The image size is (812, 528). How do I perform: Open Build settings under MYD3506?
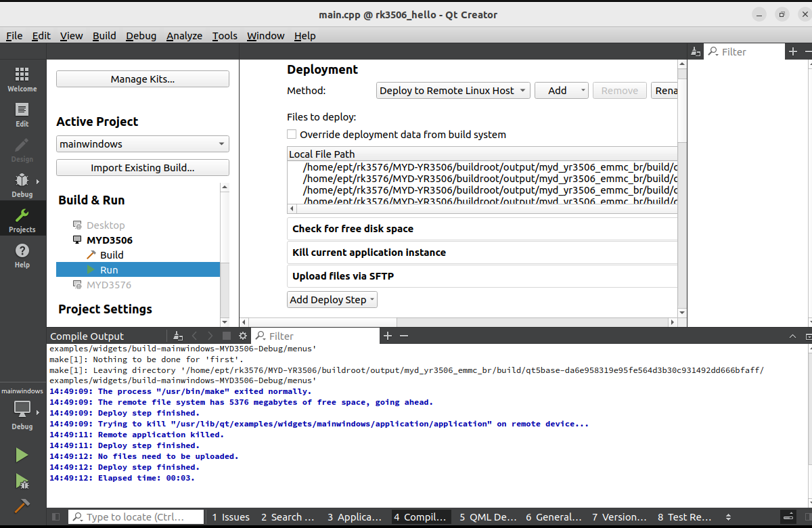tap(112, 255)
